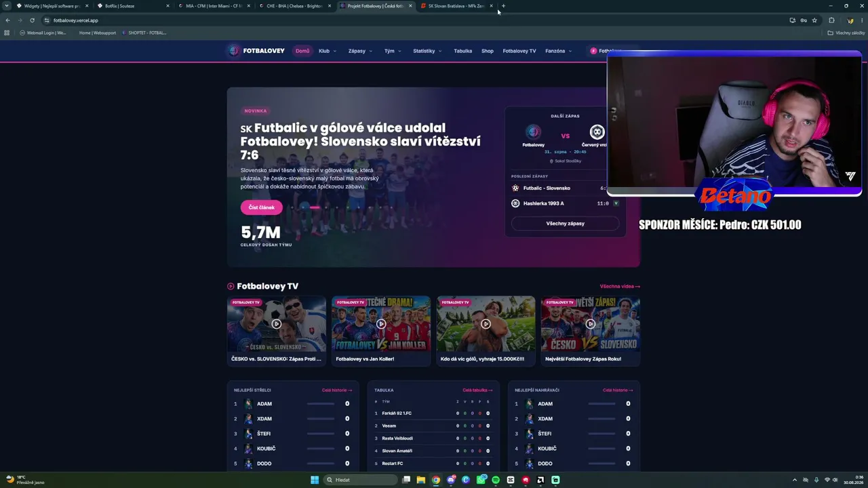Viewport: 868px width, 488px height.
Task: Switch to the 'SK Slovan Bratislava' tab
Action: click(x=456, y=6)
